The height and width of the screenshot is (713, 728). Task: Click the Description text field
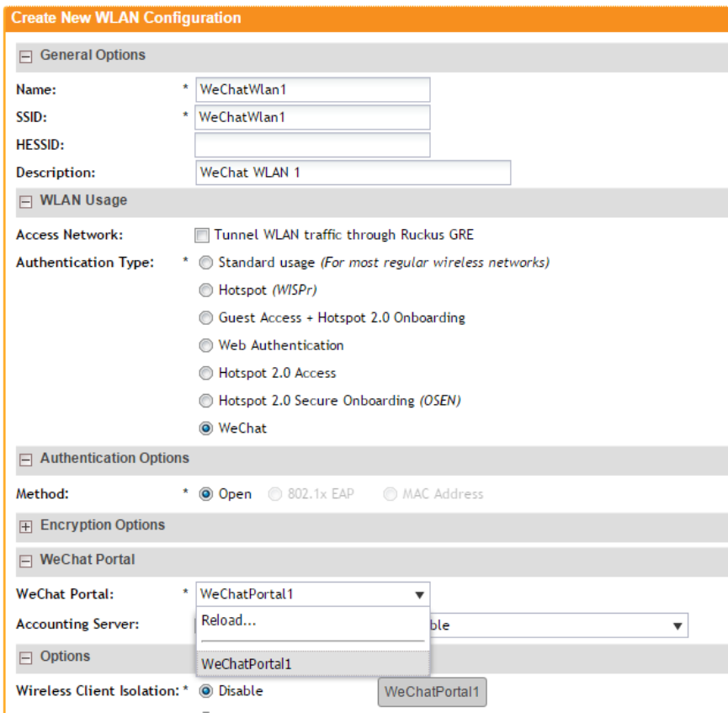[x=353, y=173]
